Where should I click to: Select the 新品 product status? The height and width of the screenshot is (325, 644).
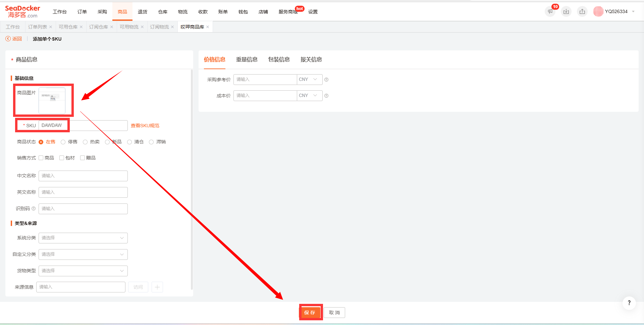point(107,142)
